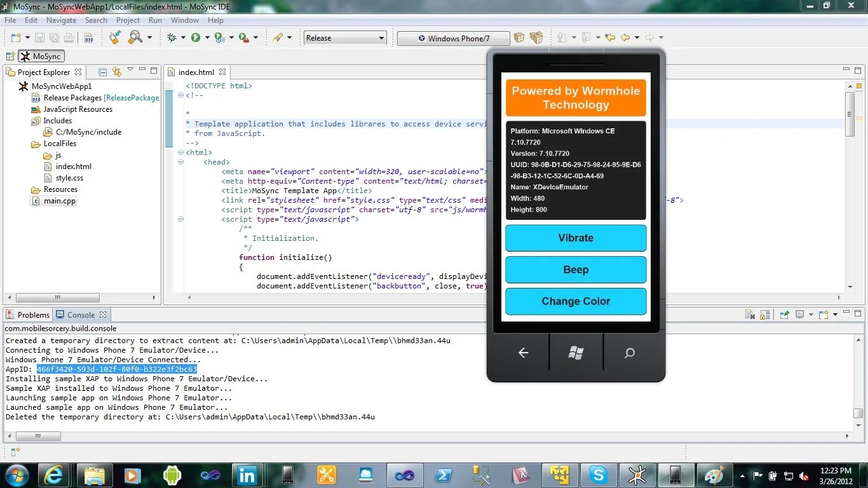
Task: Click the Debug bug icon
Action: click(172, 38)
